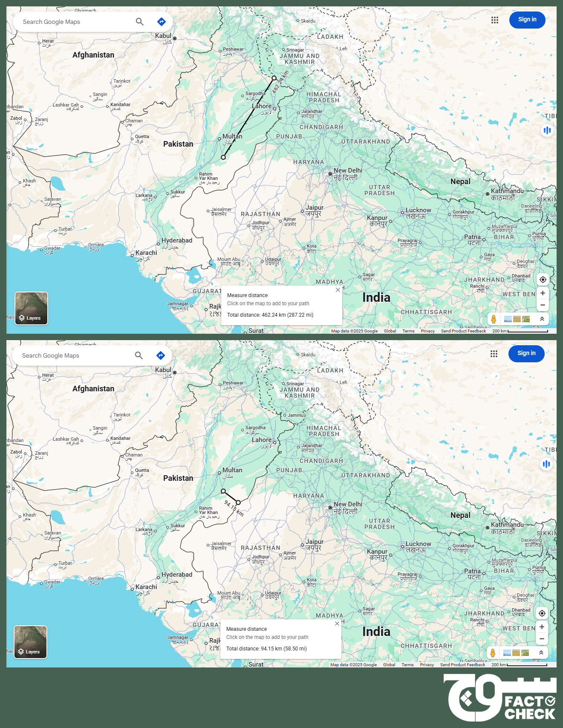Click the Global link in the 94.15 km map
Viewport: 563px width, 728px height.
click(x=389, y=665)
